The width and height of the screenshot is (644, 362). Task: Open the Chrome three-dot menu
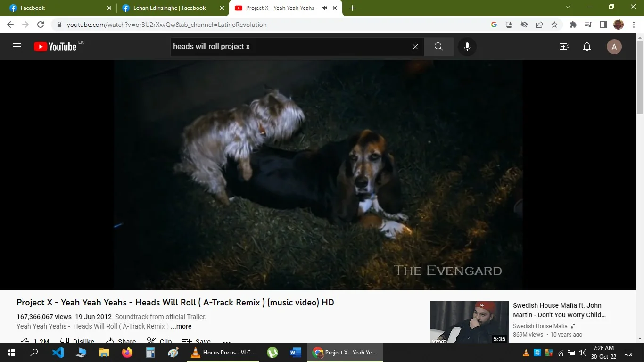pyautogui.click(x=633, y=25)
